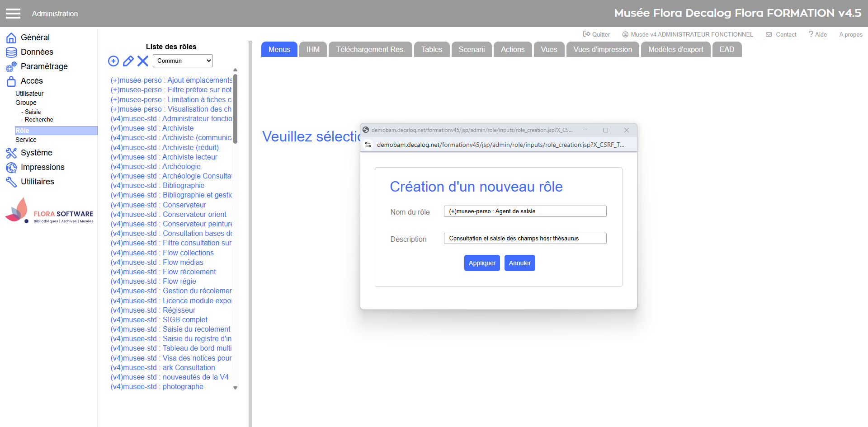Click the Quitter link
Image resolution: width=868 pixels, height=427 pixels.
596,34
